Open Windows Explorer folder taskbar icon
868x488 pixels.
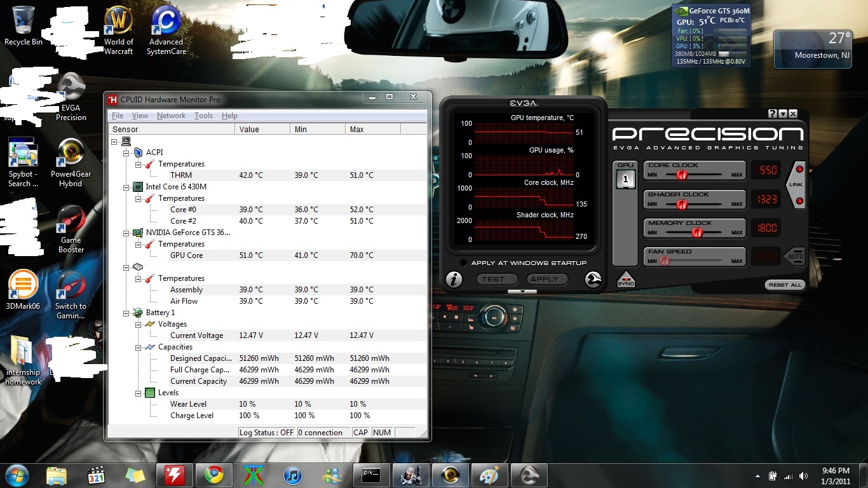tap(56, 475)
